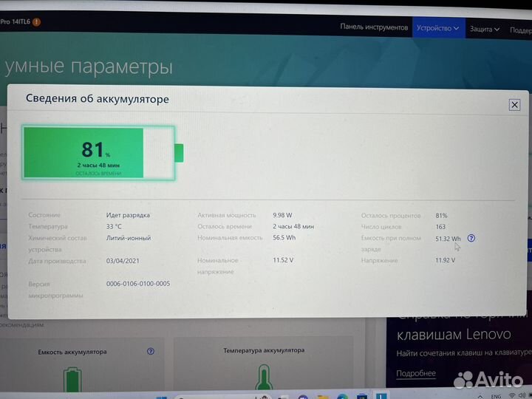532x399 pixels.
Task: Select the 9.98 W active power value
Action: (x=282, y=215)
